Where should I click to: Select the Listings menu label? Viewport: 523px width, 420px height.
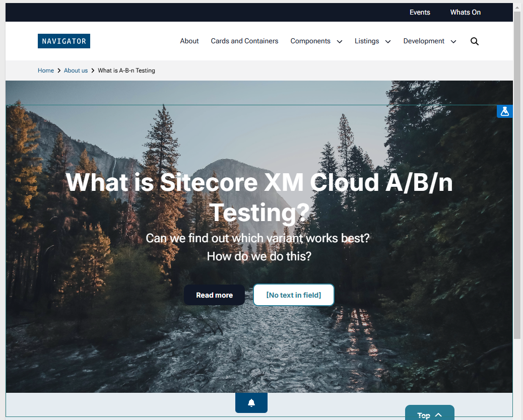367,41
